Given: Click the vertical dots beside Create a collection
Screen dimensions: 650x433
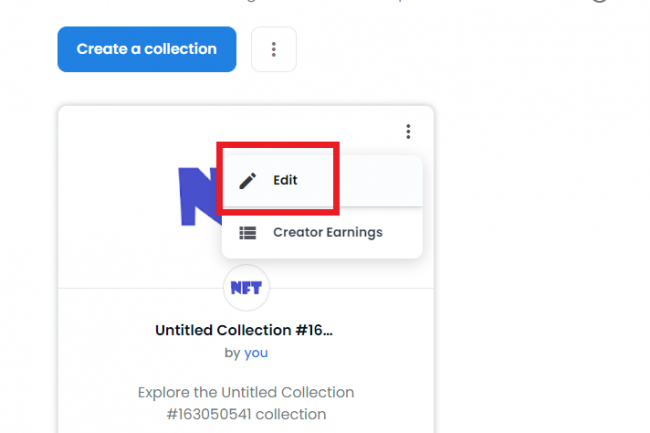Looking at the screenshot, I should click(273, 49).
